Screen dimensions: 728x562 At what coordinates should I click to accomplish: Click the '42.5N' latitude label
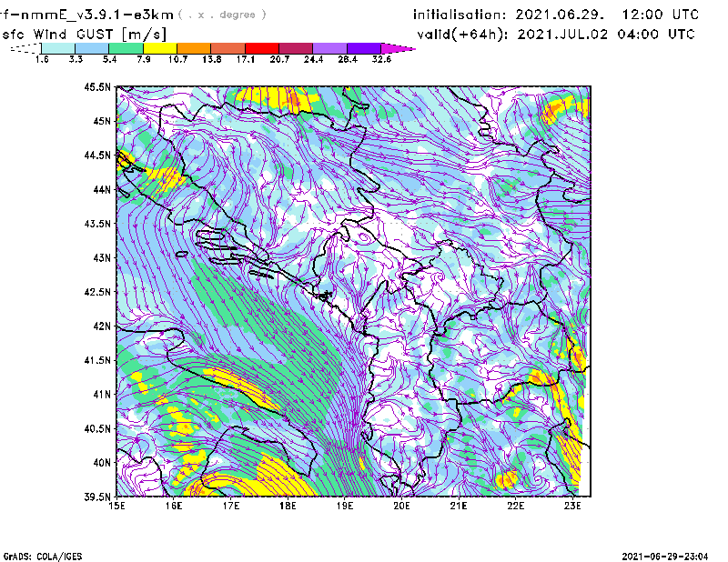97,292
